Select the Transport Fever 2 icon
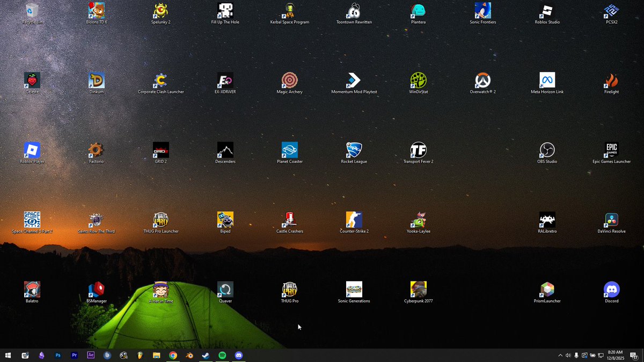The image size is (644, 362). (x=419, y=153)
